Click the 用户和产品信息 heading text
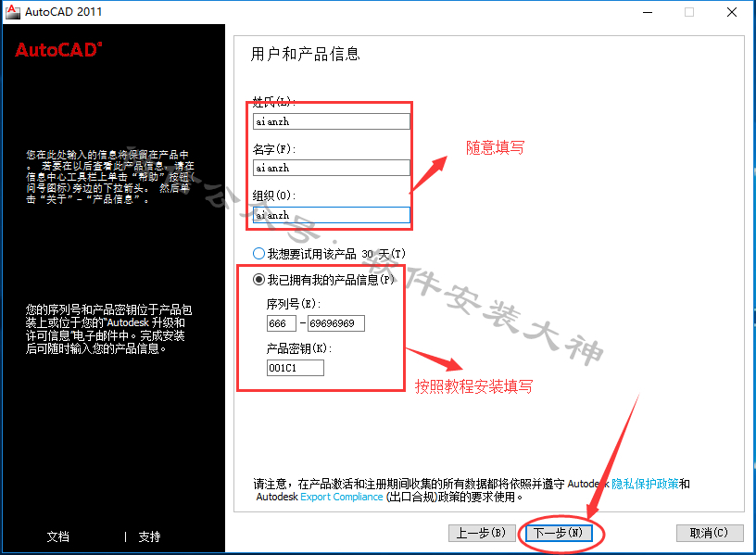Screen dimensions: 756x555 [305, 54]
